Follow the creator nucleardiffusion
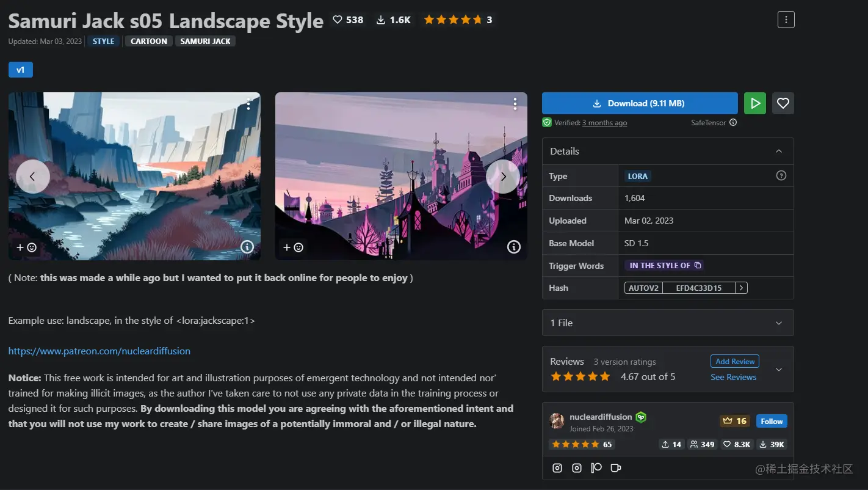 coord(772,421)
